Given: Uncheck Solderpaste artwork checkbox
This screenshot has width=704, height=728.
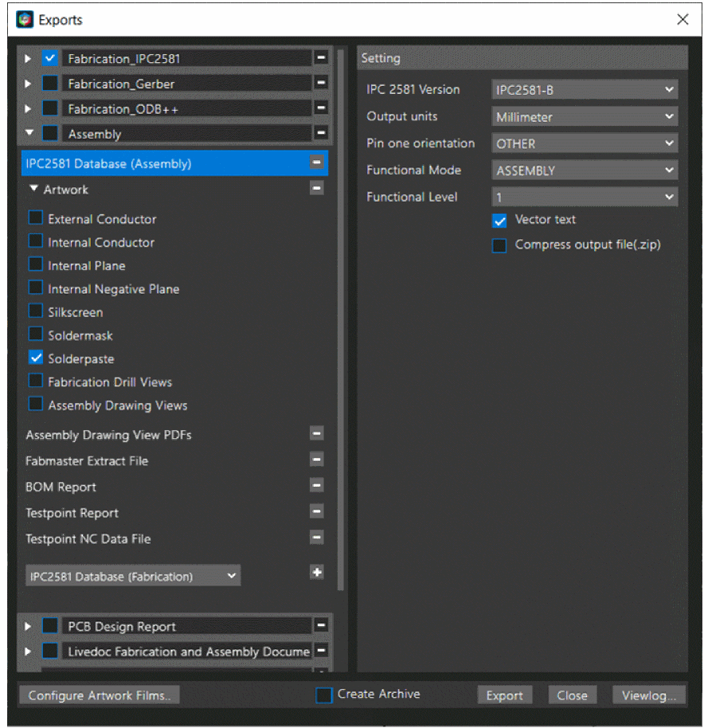Looking at the screenshot, I should (x=36, y=358).
